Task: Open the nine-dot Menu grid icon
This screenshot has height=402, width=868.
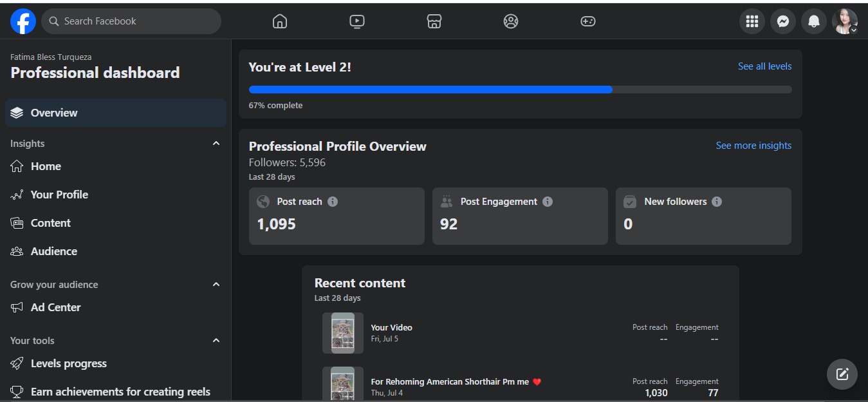Action: (752, 21)
